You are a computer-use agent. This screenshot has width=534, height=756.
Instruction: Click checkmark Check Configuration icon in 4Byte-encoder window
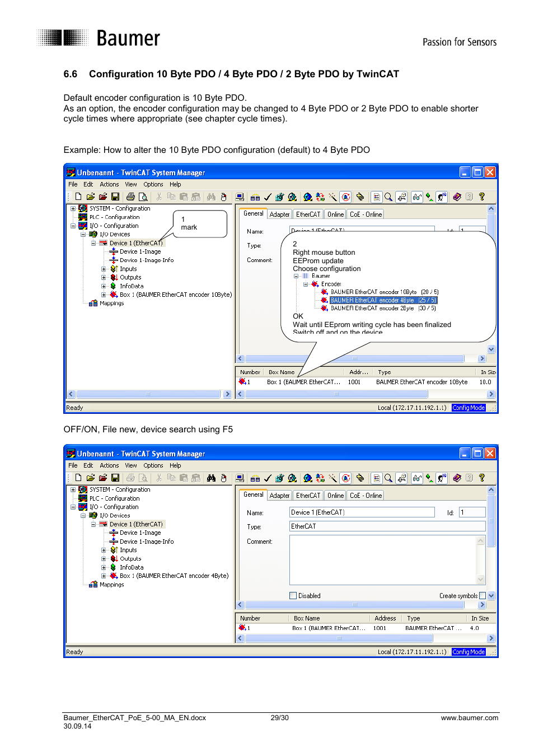click(x=268, y=478)
